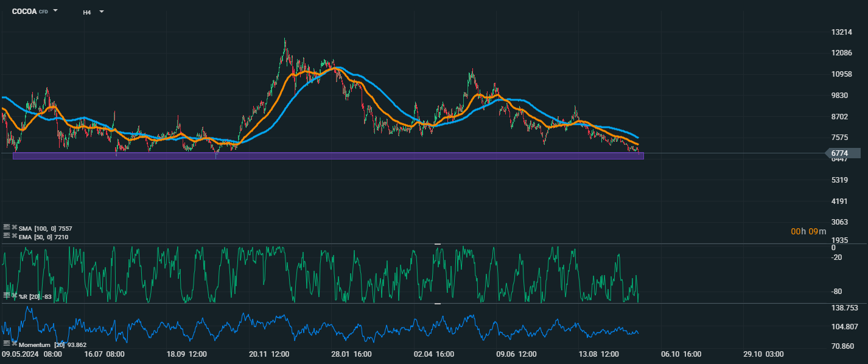The image size is (868, 364).
Task: Remove the EMA 50 indicator
Action: coord(15,236)
